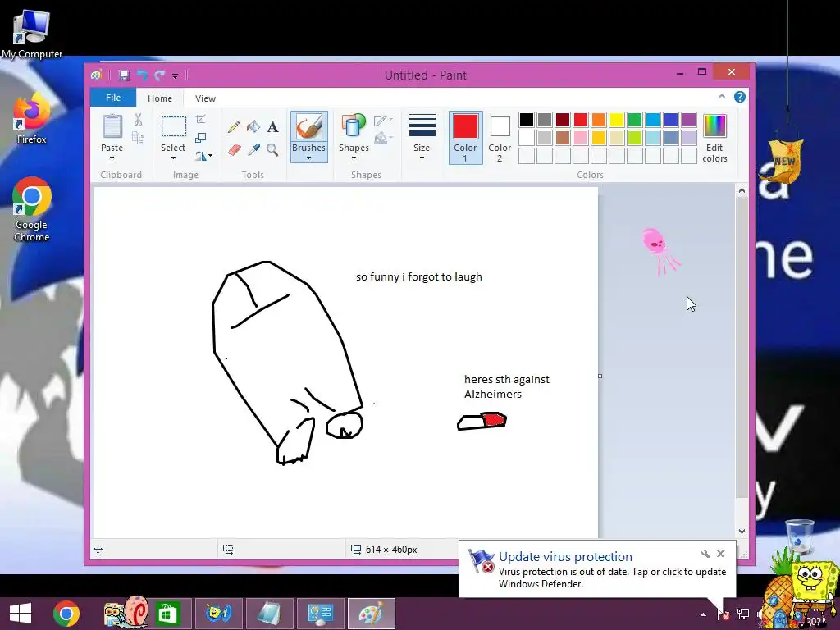This screenshot has height=630, width=840.
Task: Click the Action Center flag tray icon
Action: coord(723,614)
